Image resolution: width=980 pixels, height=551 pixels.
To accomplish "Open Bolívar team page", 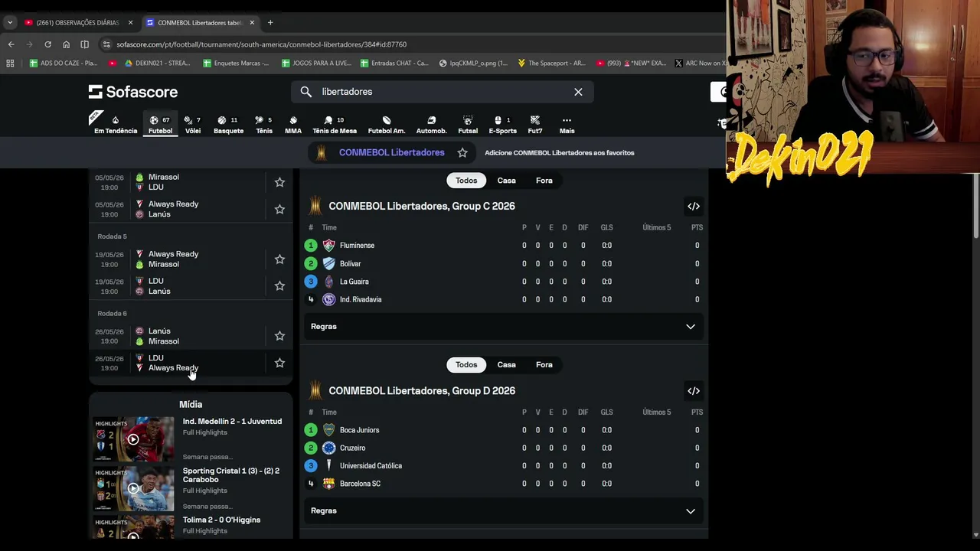I will pyautogui.click(x=350, y=263).
